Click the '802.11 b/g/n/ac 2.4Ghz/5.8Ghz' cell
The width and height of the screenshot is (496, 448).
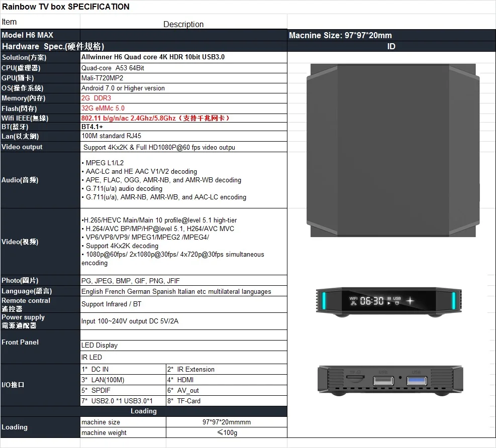[184, 118]
